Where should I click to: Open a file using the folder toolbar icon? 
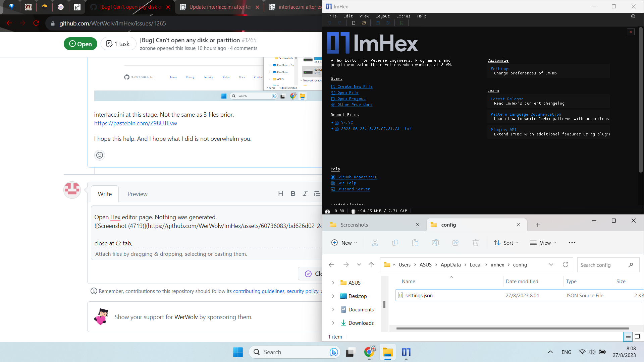(x=364, y=23)
